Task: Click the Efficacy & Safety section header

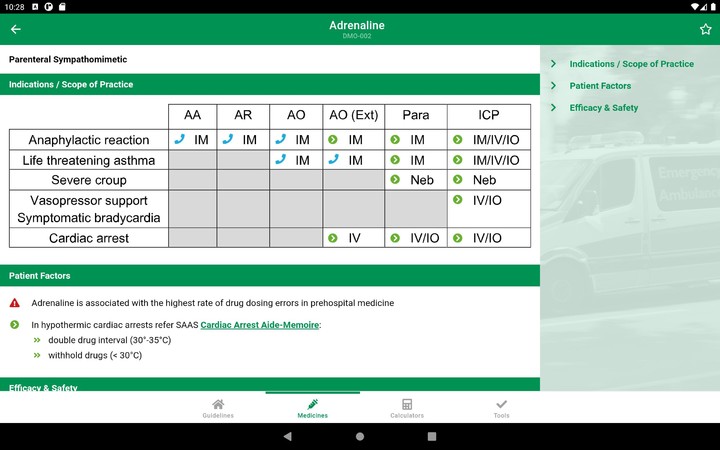Action: (270, 384)
